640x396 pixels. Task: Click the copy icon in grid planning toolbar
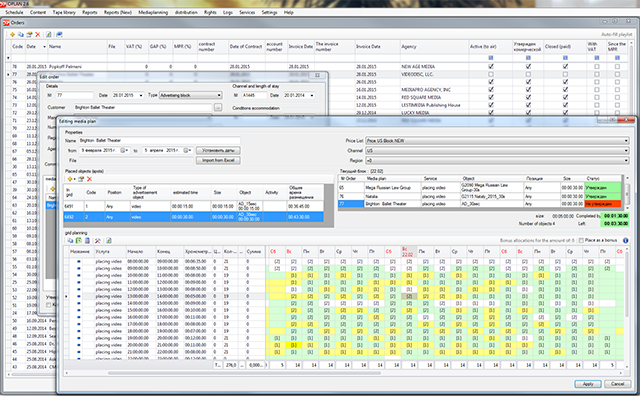point(70,240)
